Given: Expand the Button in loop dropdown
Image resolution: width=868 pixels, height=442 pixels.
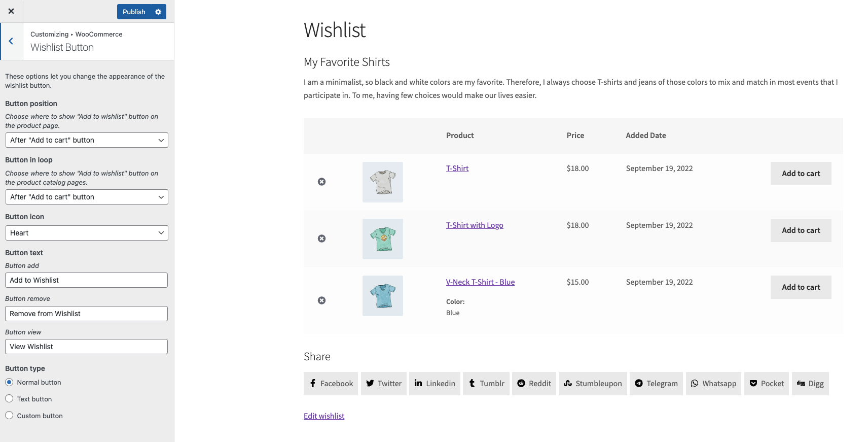Looking at the screenshot, I should tap(86, 197).
